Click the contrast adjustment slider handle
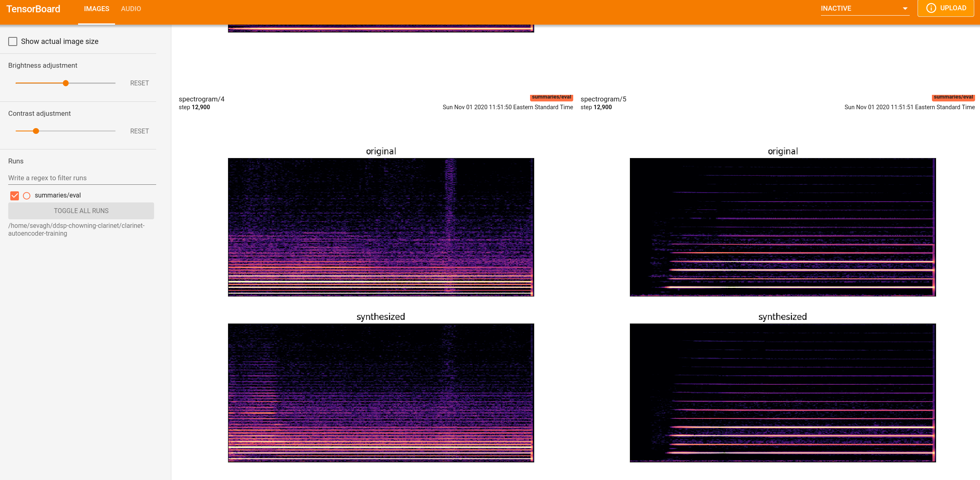This screenshot has width=980, height=480. [x=36, y=131]
